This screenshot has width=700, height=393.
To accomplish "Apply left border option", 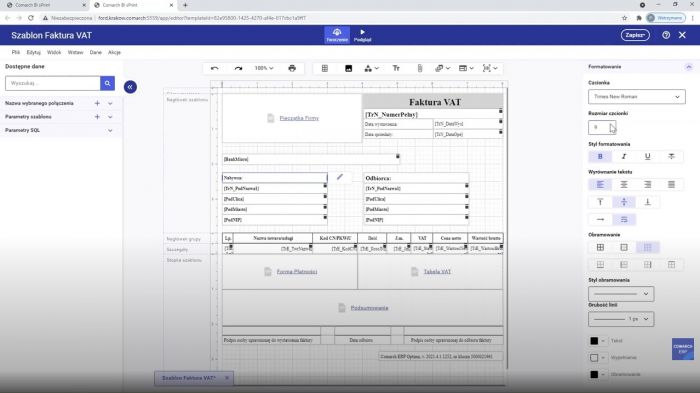I will coord(624,265).
